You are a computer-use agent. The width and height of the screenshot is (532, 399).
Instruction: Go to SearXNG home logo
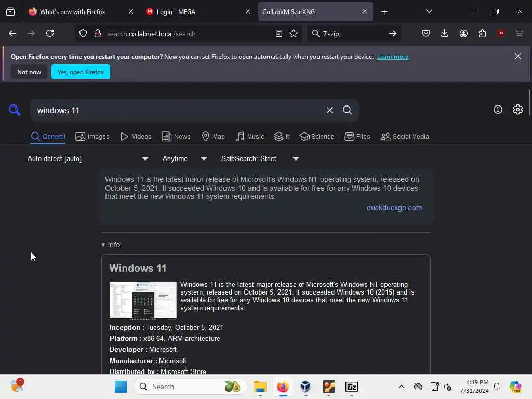(15, 110)
